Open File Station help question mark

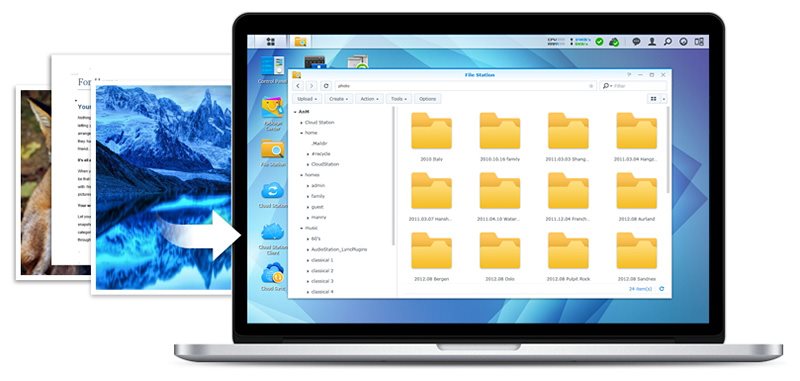pos(629,74)
